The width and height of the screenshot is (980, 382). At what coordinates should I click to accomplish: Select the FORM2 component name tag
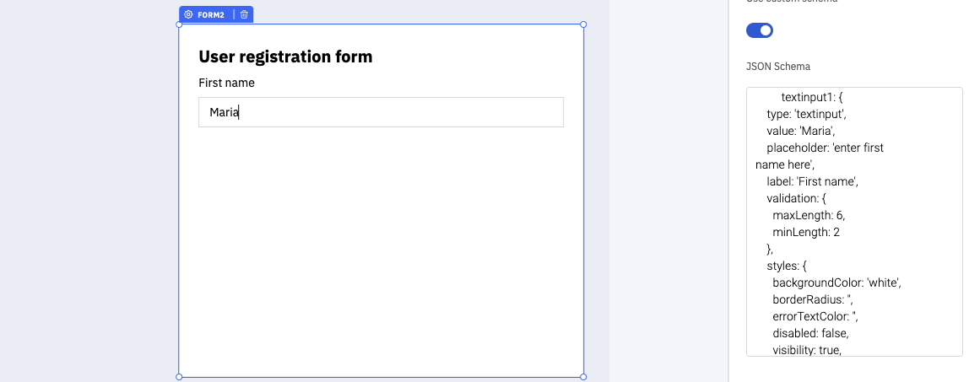[x=211, y=15]
